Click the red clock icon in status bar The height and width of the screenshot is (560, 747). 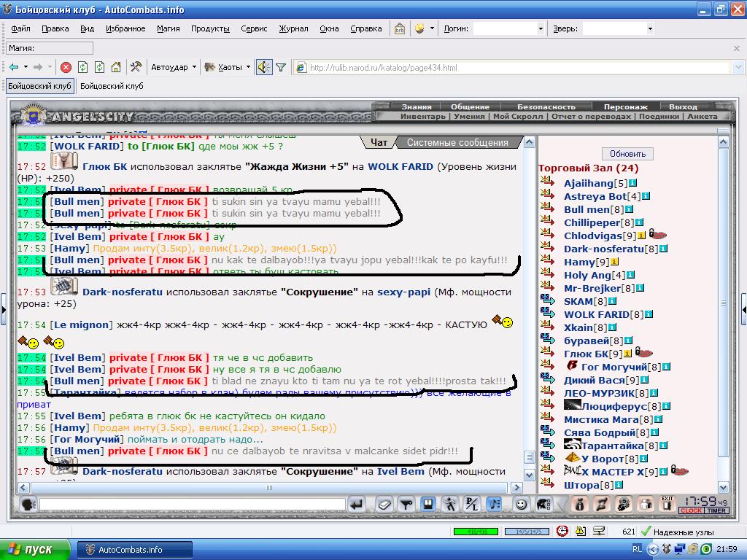click(562, 531)
